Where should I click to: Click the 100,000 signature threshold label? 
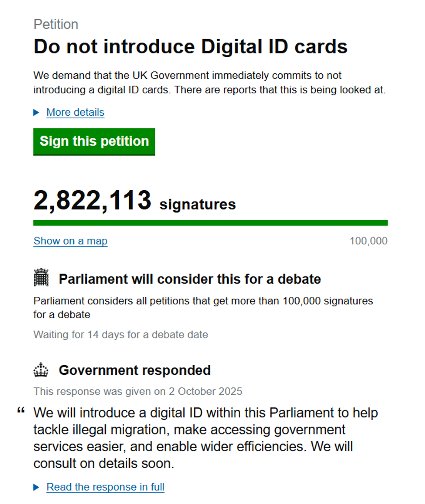(368, 241)
